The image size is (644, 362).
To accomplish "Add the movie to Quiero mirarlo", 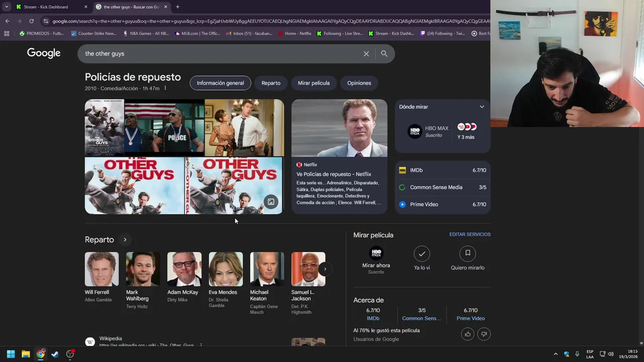I will pyautogui.click(x=467, y=253).
